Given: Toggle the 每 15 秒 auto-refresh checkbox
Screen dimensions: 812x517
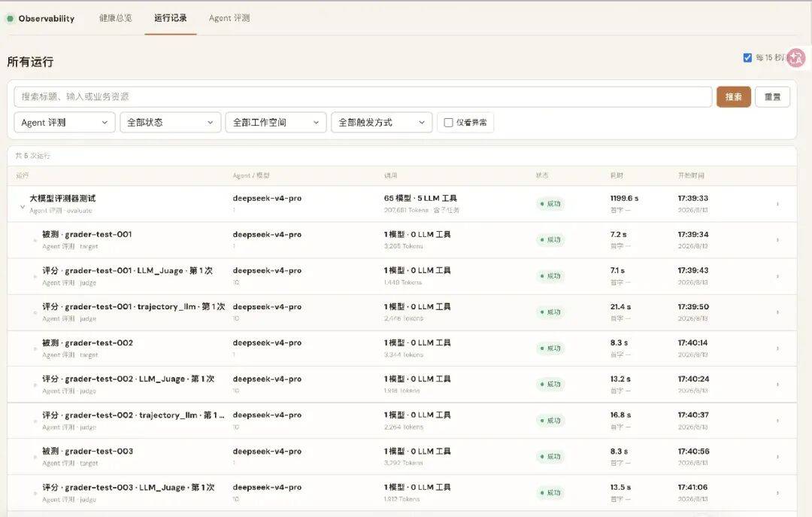Looking at the screenshot, I should (x=747, y=57).
